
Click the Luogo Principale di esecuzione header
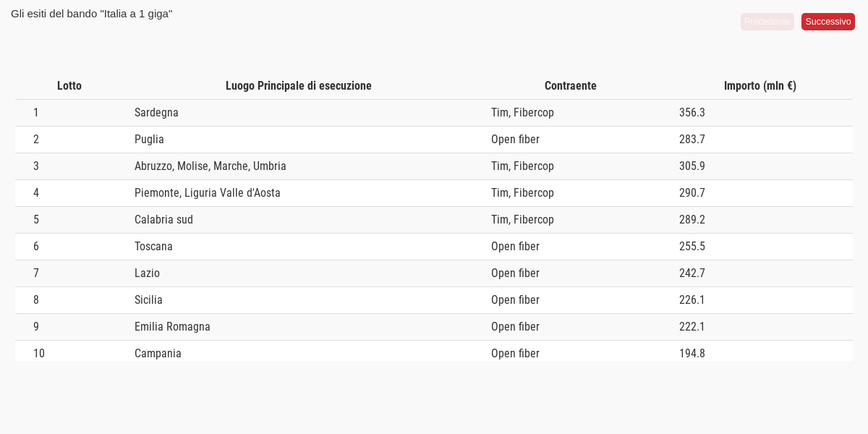click(299, 86)
